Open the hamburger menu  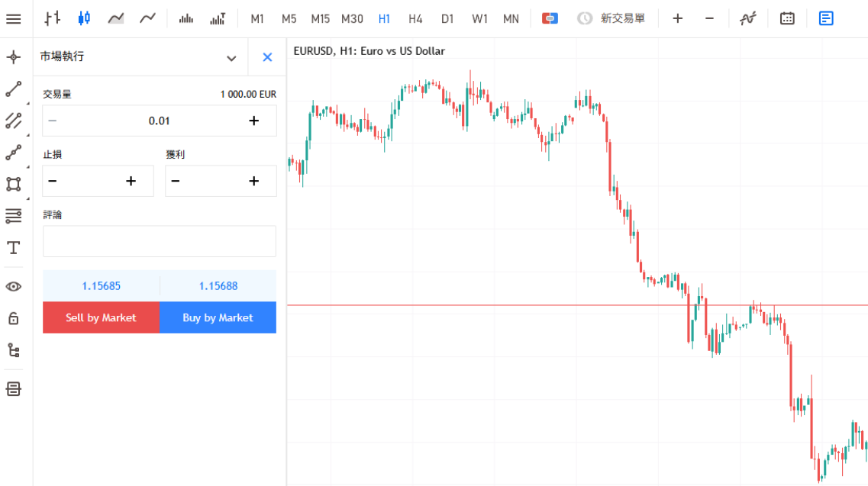15,18
